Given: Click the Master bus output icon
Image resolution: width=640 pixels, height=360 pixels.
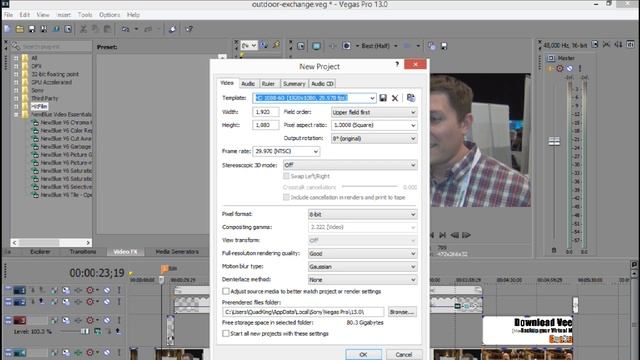Looking at the screenshot, I should (551, 58).
